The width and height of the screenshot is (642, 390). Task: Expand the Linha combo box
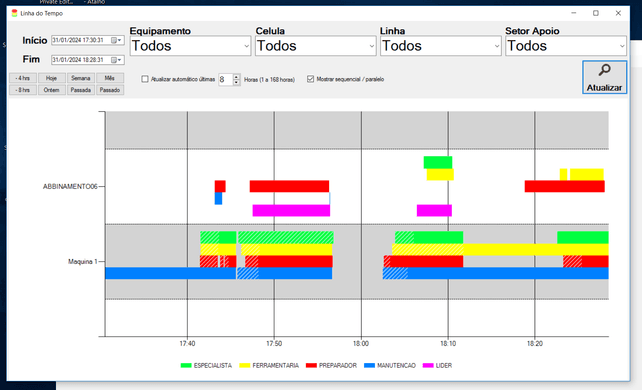tap(441, 46)
